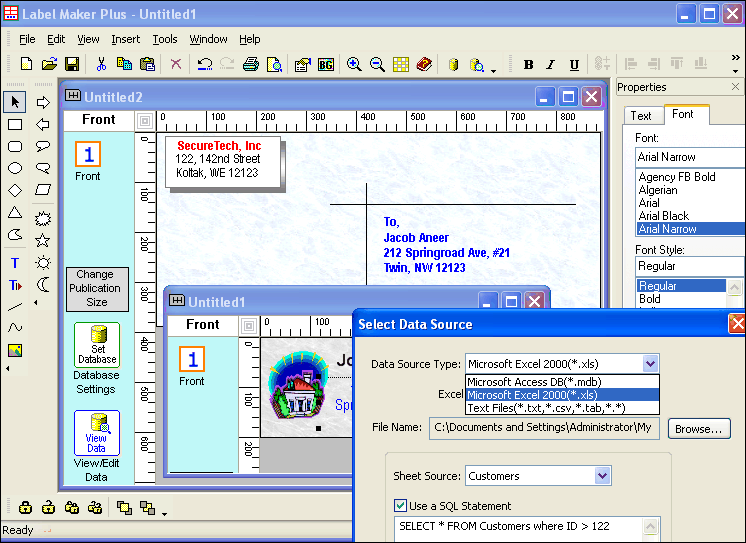The image size is (746, 543).
Task: Expand the Data Source Type dropdown arrow
Action: coord(651,364)
